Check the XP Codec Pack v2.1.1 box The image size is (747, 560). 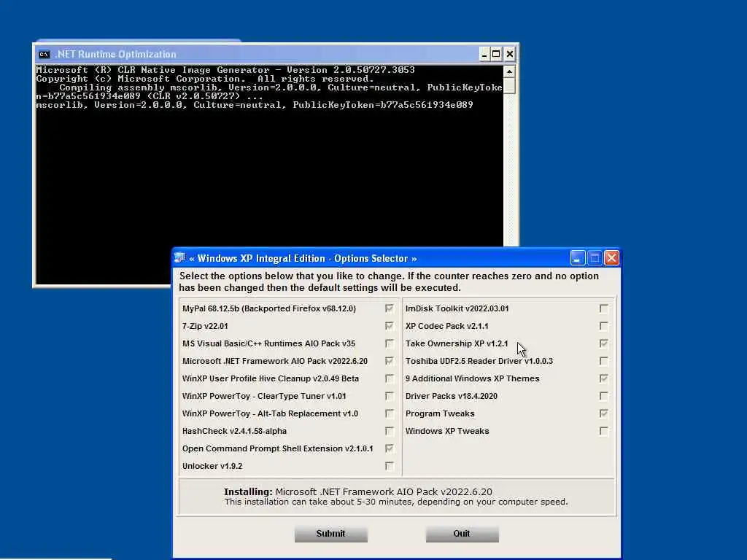point(603,326)
